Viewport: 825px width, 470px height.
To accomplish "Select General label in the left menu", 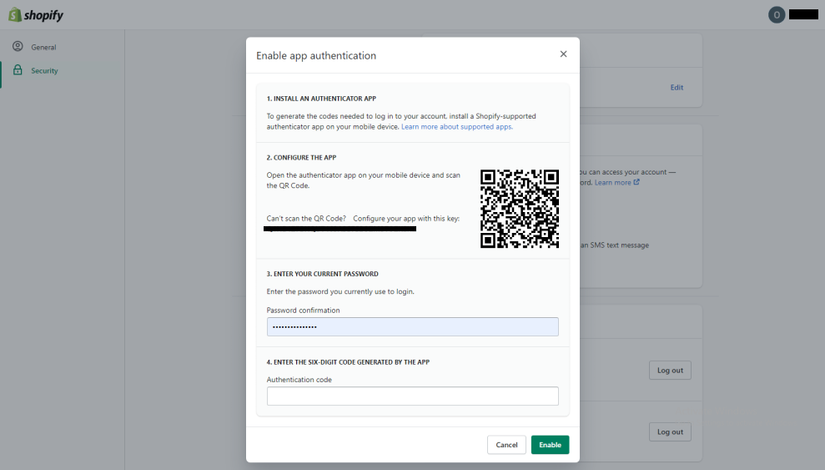I will pyautogui.click(x=44, y=47).
